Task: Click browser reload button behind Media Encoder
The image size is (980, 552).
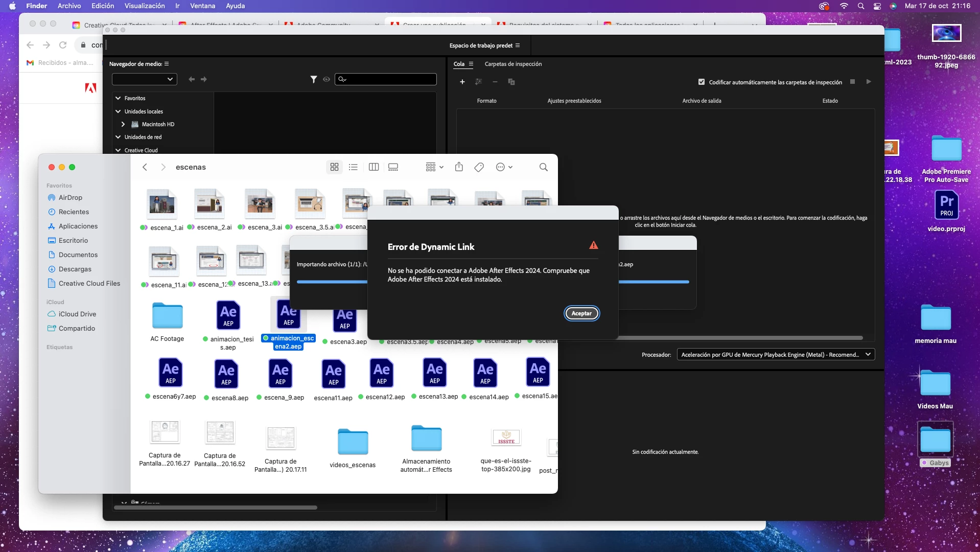Action: (63, 45)
